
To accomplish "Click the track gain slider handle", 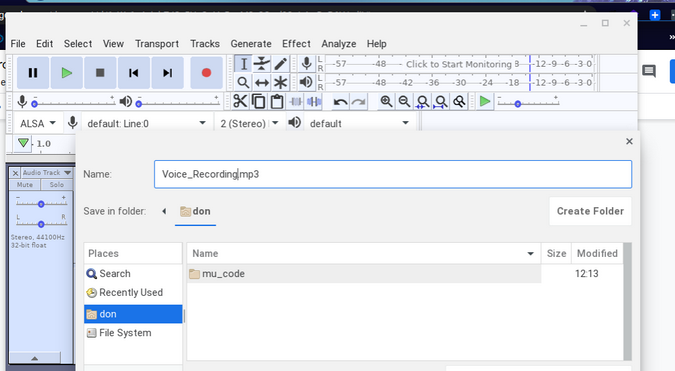I will (41, 204).
